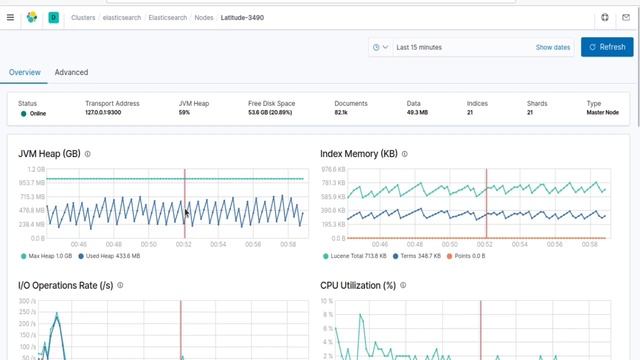Click Show dates link
Viewport: 640px width, 360px height.
pos(553,47)
